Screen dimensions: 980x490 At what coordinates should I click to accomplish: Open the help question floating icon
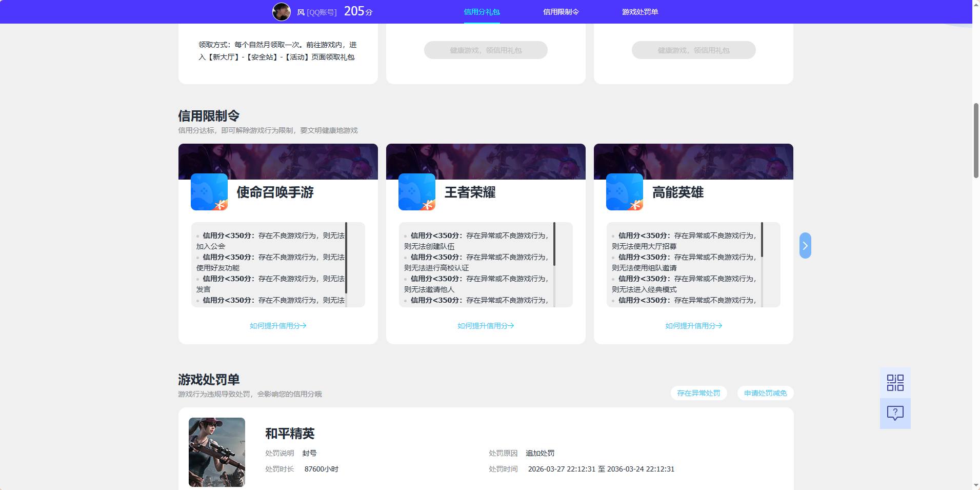[x=895, y=414]
